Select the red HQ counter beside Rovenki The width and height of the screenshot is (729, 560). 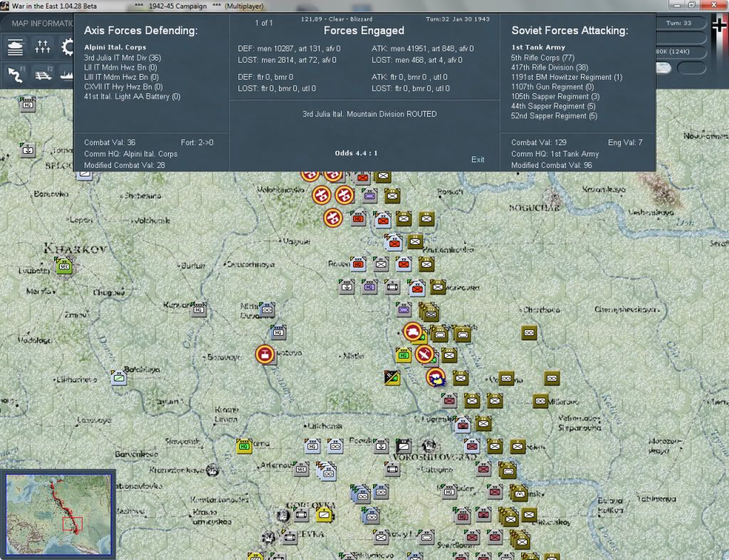coord(358,264)
